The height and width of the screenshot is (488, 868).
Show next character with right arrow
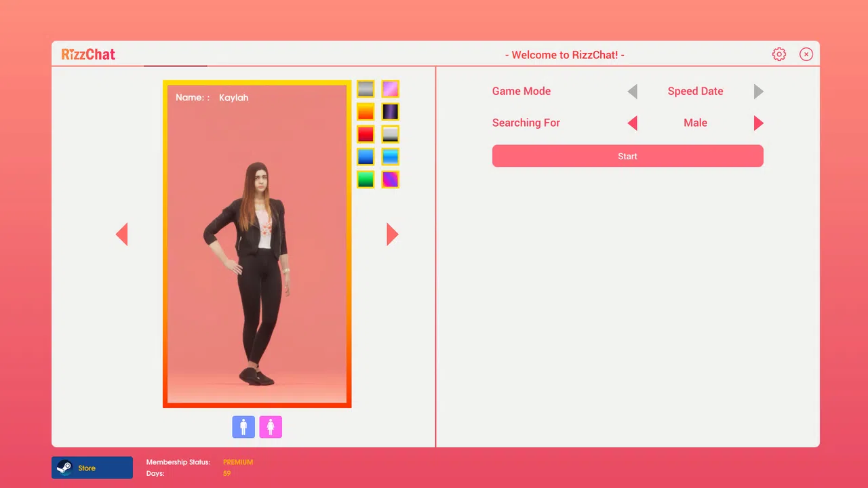[x=393, y=235]
